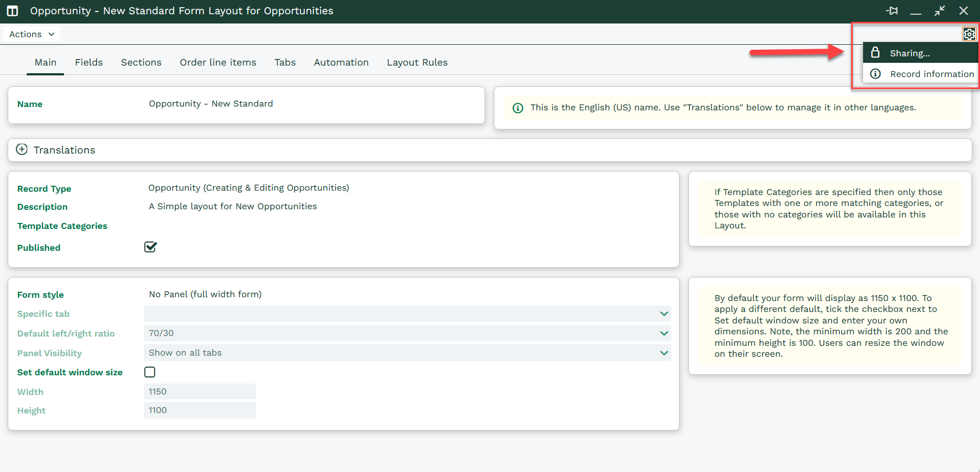Click description text A Simple layout for New Opportunities
The height and width of the screenshot is (472, 980).
click(233, 206)
